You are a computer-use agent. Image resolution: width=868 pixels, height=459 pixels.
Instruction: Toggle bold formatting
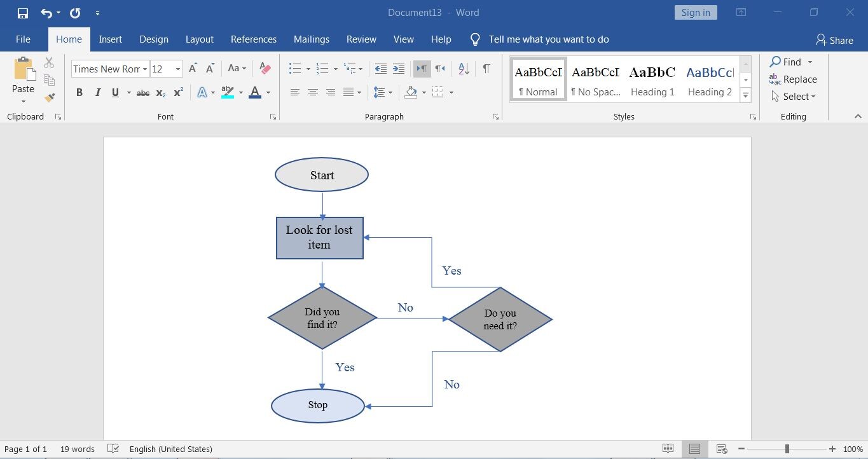79,92
